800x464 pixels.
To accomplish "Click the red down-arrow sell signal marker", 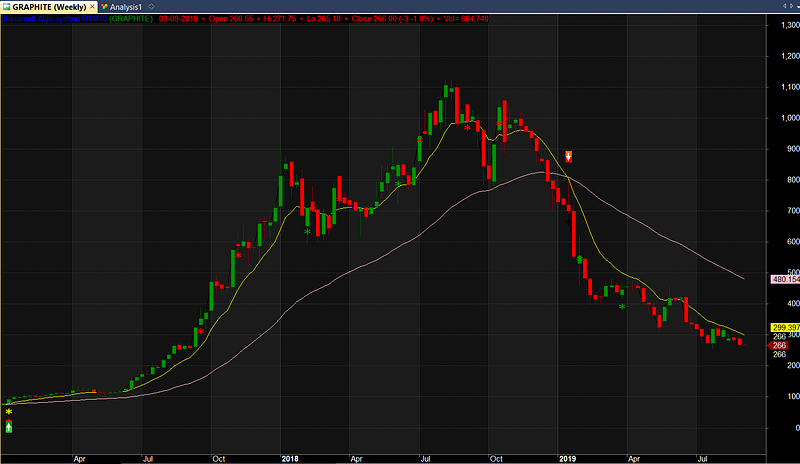I will coord(568,156).
